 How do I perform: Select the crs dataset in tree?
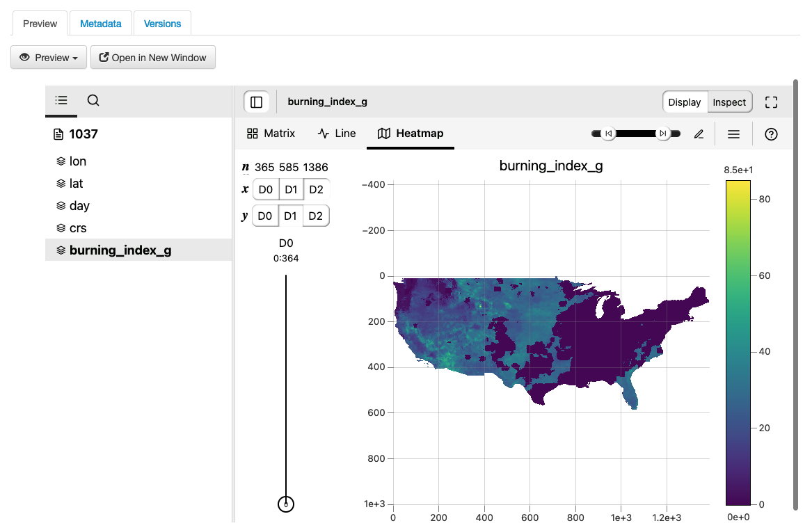pos(78,228)
